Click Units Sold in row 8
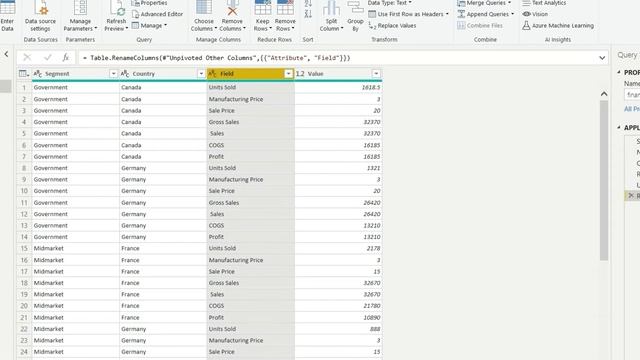 coord(222,168)
